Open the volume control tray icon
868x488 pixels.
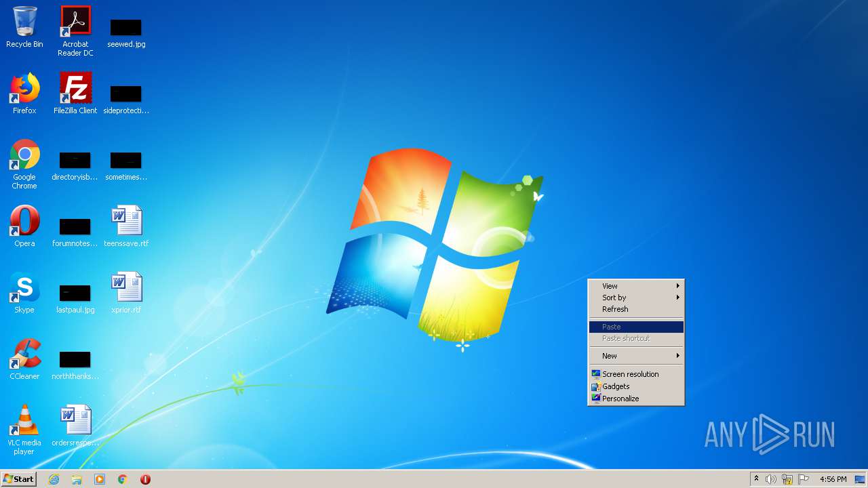771,479
